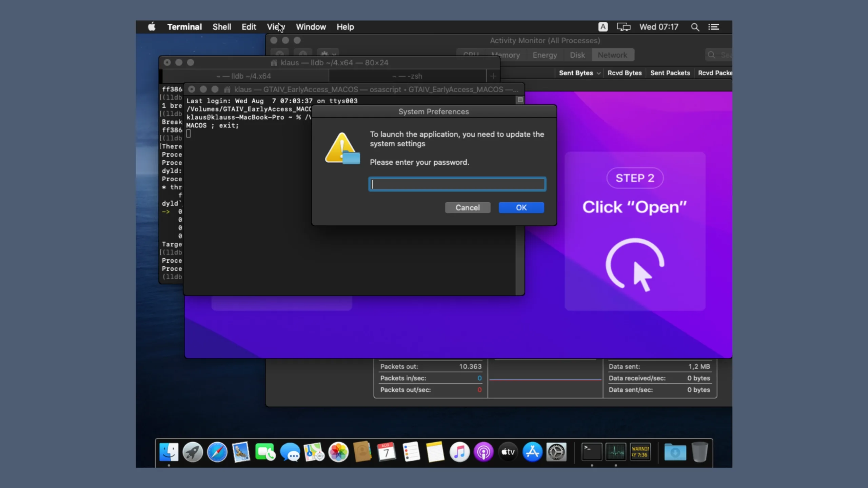Open Mail from the Dock
The height and width of the screenshot is (488, 868).
click(x=241, y=452)
